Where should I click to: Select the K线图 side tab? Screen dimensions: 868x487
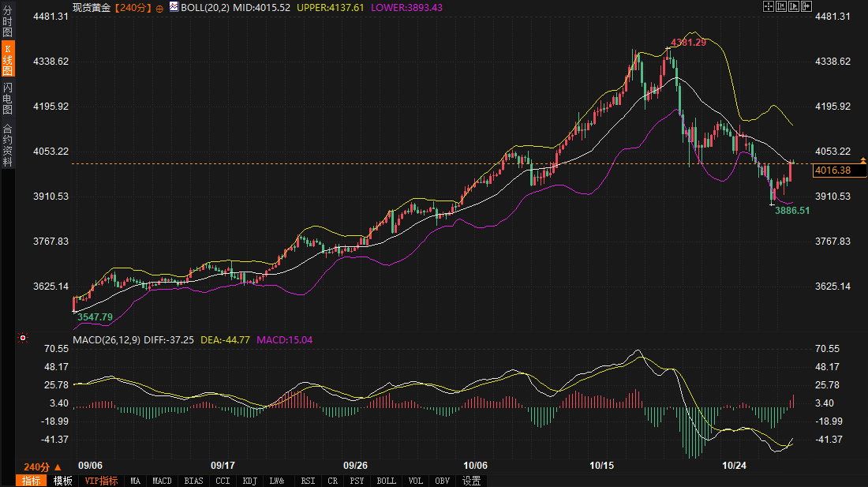(7, 58)
